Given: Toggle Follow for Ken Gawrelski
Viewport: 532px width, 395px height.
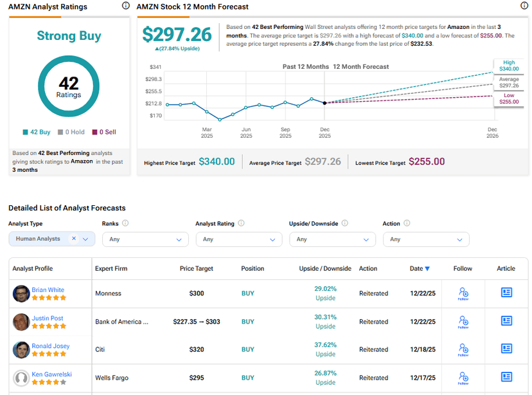Looking at the screenshot, I should pyautogui.click(x=463, y=377).
